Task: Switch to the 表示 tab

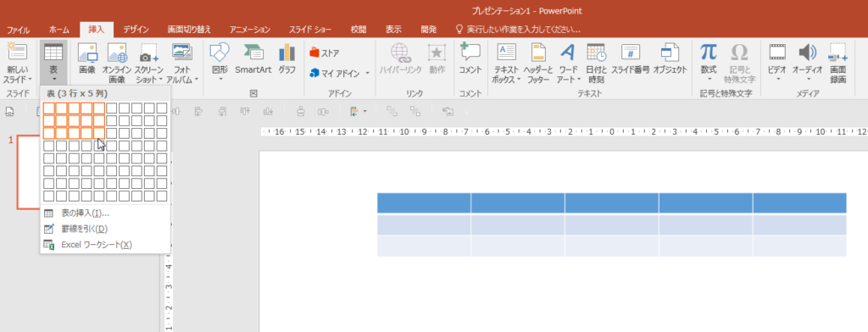Action: click(x=393, y=30)
